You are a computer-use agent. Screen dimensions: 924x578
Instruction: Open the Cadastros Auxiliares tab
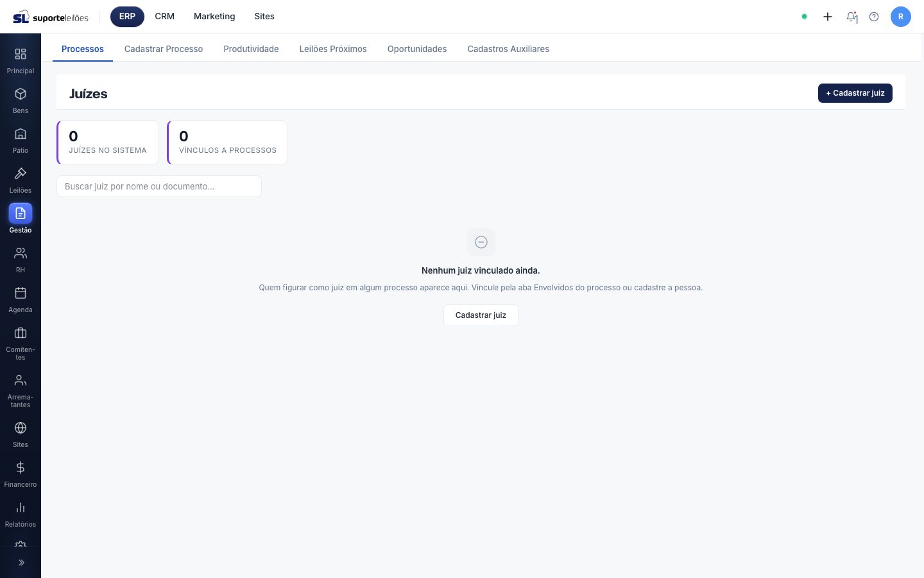point(508,49)
